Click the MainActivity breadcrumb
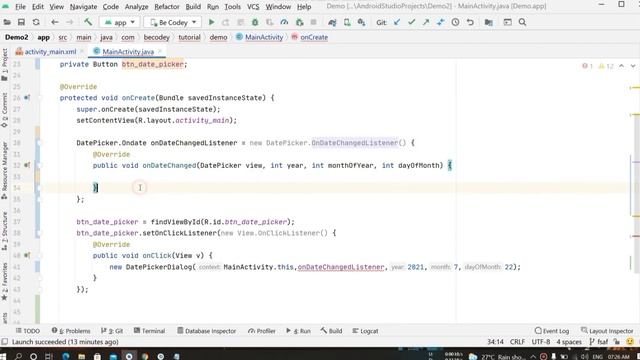Screen dimensions: 640x360 click(260, 37)
